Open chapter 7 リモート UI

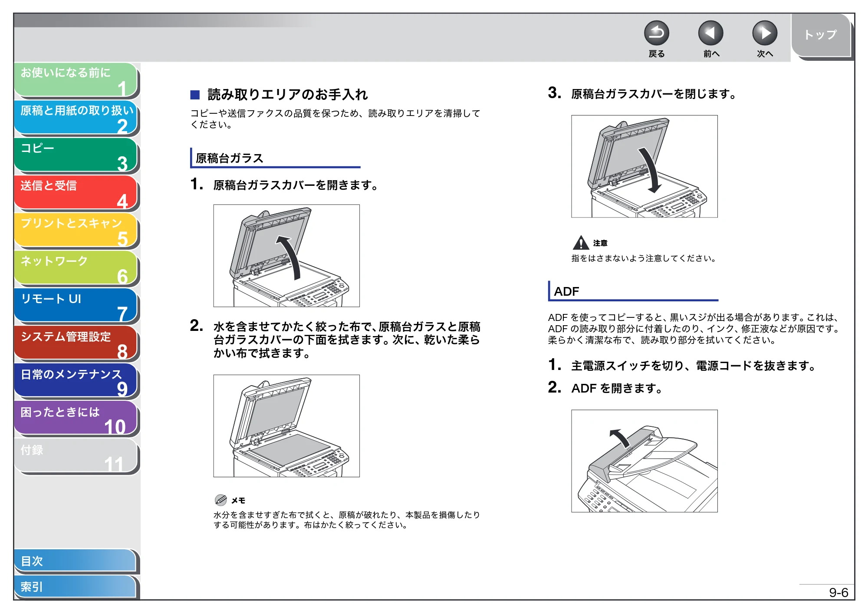76,306
